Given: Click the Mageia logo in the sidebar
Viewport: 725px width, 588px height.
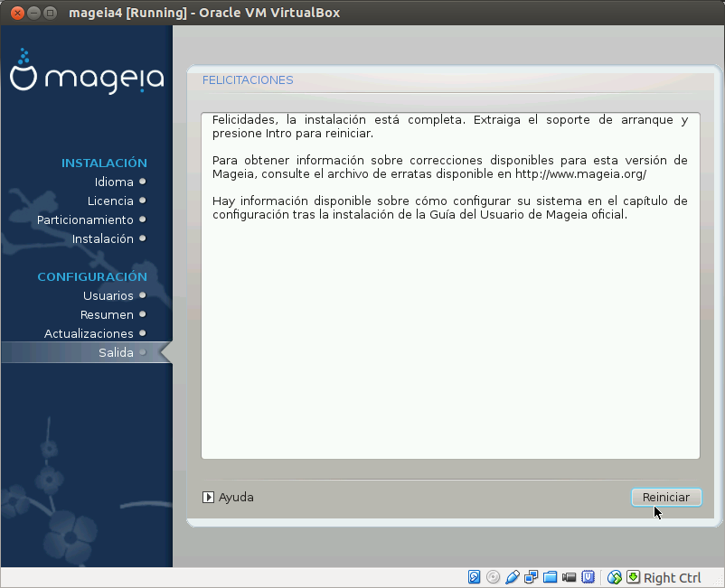Looking at the screenshot, I should click(86, 78).
